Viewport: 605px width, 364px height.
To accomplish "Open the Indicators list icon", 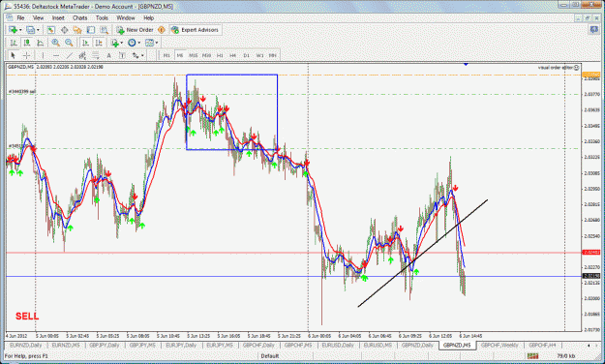I will [115, 43].
